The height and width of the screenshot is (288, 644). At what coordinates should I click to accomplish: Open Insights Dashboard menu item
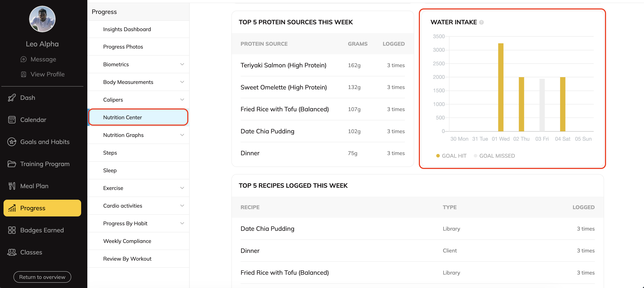pos(127,29)
